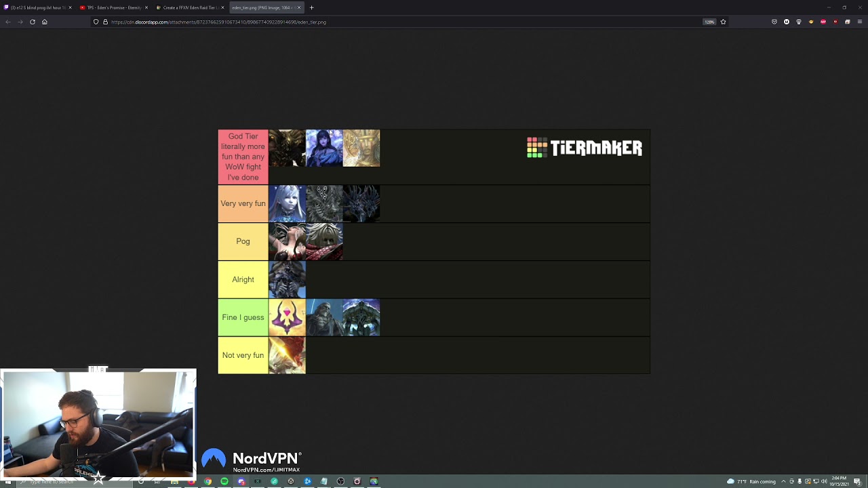Screen dimensions: 868x488
Task: Go to the browser home page
Action: 44,22
